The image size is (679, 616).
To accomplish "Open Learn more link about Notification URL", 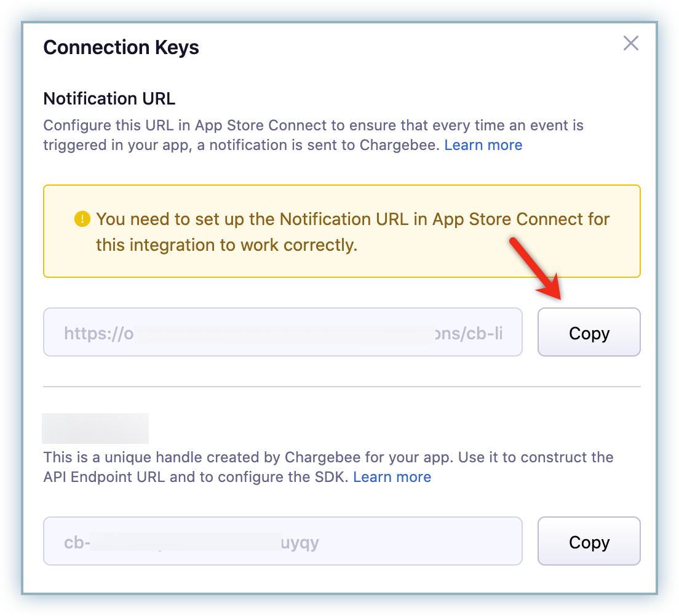I will click(483, 145).
